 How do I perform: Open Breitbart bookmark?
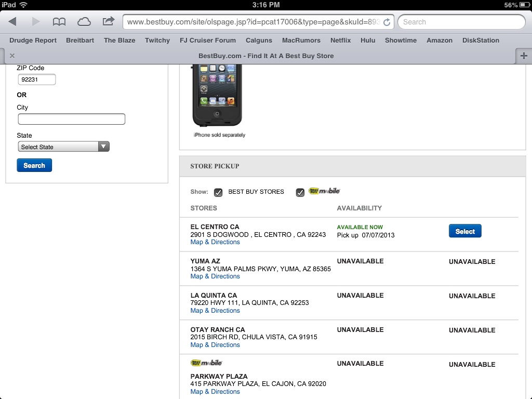80,41
